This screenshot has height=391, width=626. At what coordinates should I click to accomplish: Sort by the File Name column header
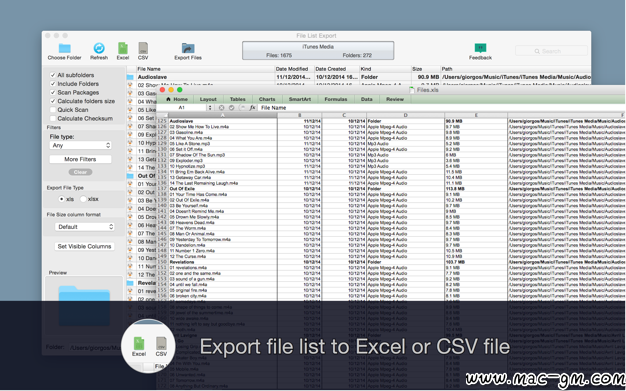tap(205, 69)
